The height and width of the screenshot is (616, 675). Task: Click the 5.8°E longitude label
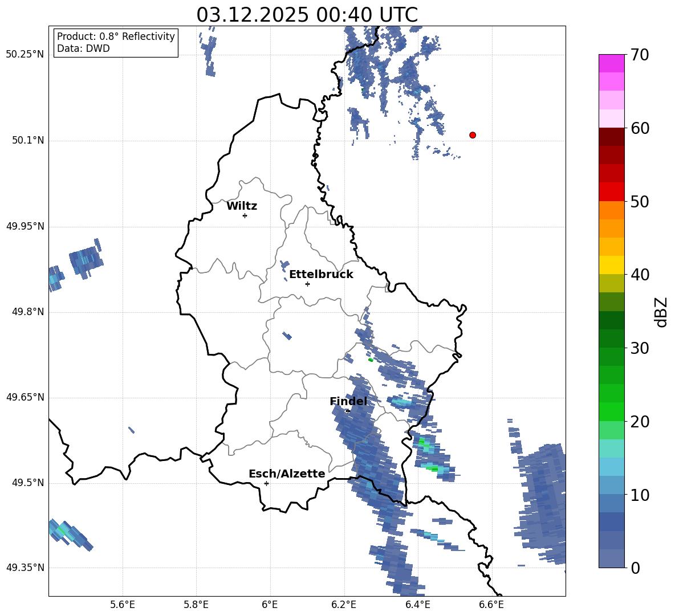pyautogui.click(x=196, y=605)
